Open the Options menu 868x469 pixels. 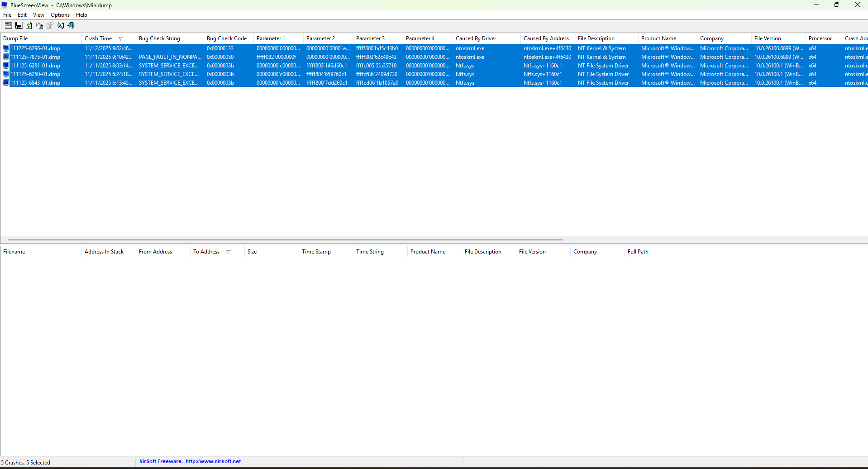tap(60, 15)
